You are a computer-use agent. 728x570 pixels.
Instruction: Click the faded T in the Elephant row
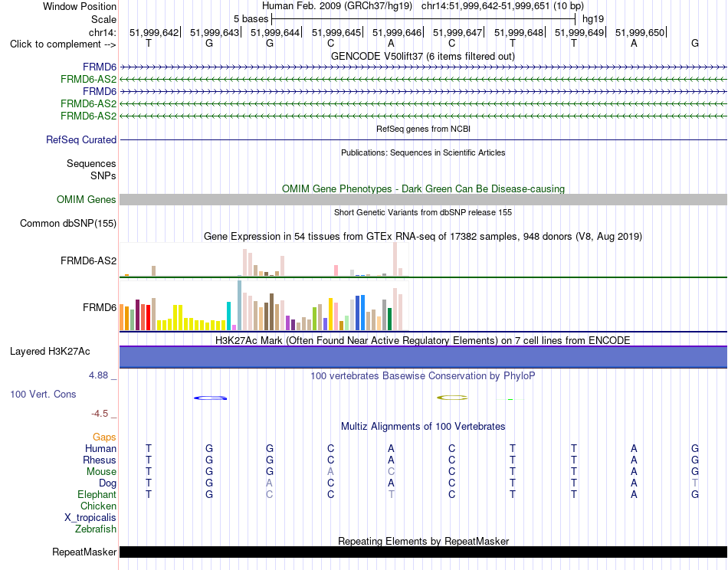tap(392, 494)
